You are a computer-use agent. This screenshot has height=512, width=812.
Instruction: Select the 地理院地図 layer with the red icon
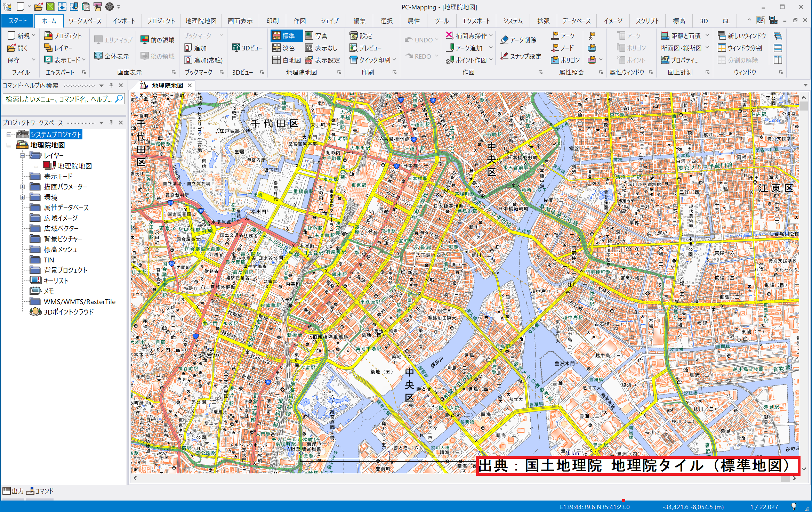tap(75, 166)
